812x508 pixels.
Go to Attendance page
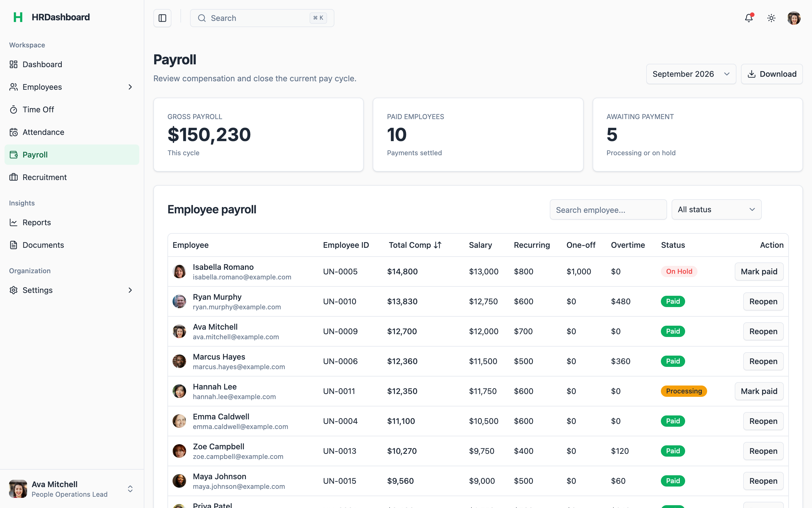[72, 132]
